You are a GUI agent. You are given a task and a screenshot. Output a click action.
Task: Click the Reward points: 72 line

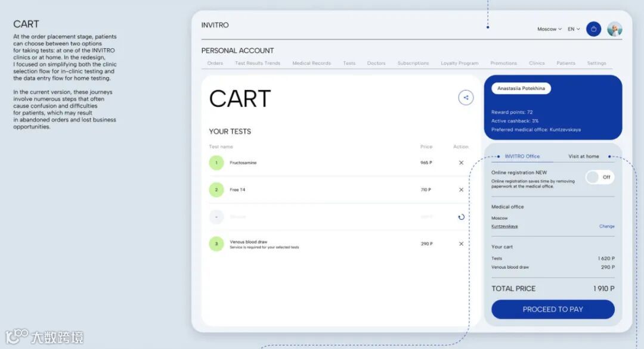point(512,112)
